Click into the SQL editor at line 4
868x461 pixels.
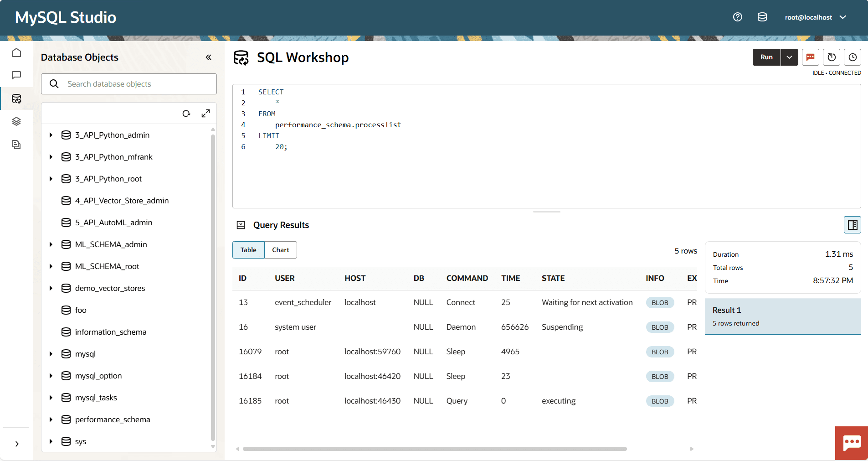338,125
